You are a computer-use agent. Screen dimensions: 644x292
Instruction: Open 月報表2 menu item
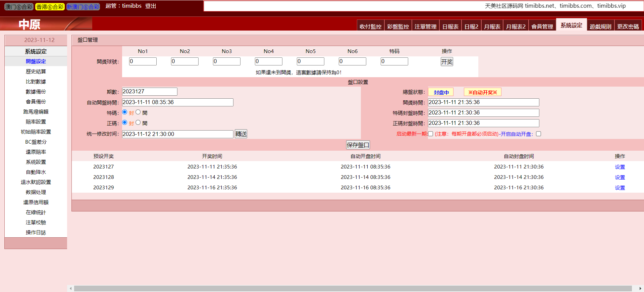(x=516, y=27)
